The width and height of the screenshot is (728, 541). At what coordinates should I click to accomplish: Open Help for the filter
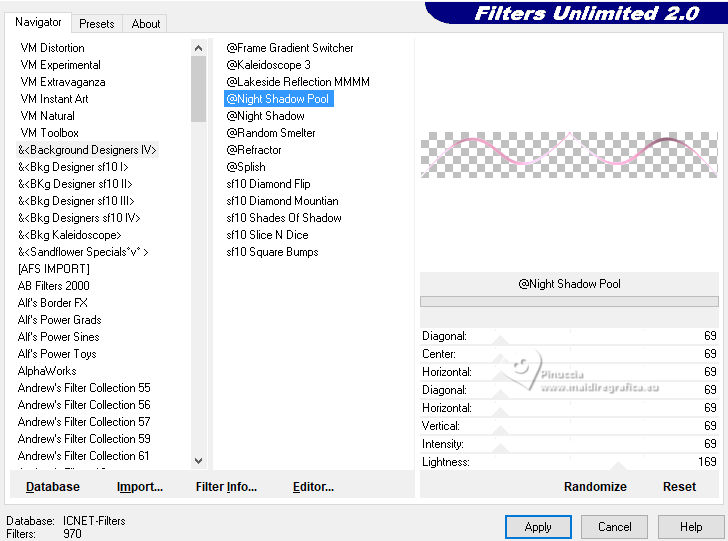click(691, 527)
